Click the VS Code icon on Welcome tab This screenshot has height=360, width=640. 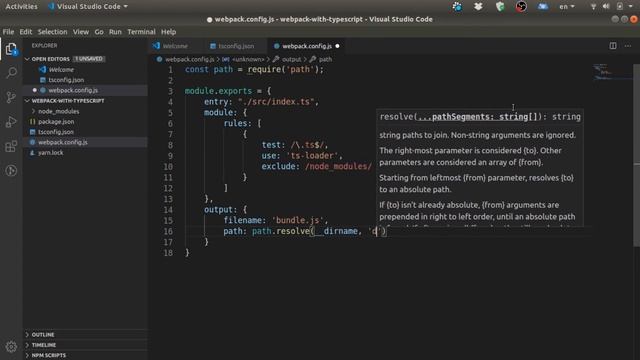point(156,46)
